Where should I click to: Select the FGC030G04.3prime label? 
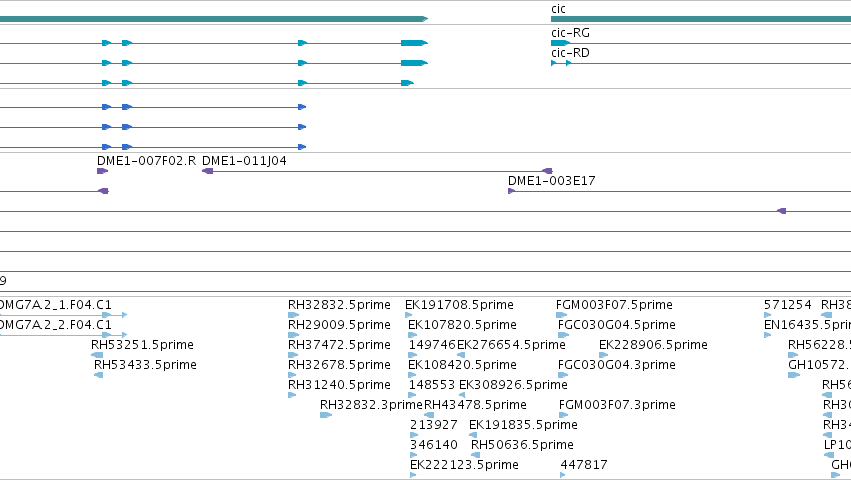[x=617, y=365]
